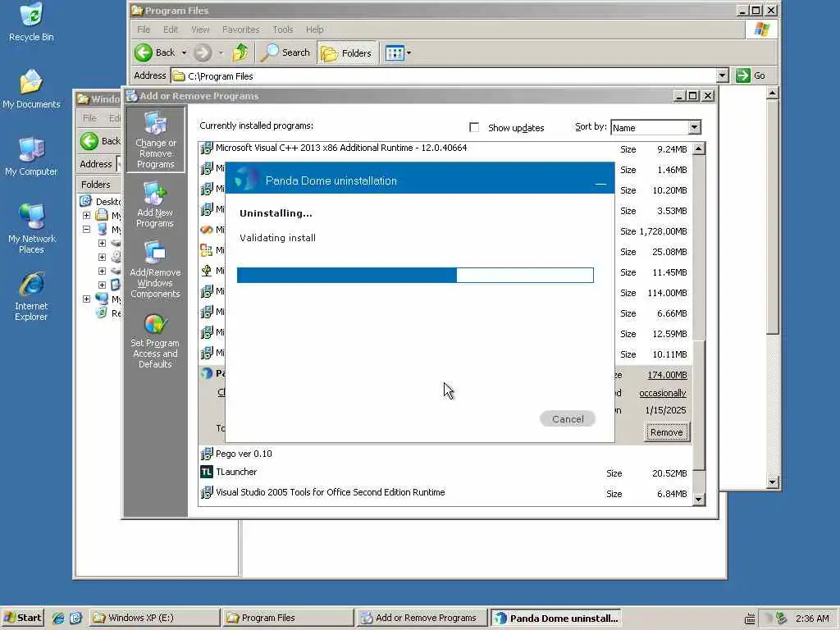Image resolution: width=840 pixels, height=630 pixels.
Task: Click Back arrow in Program Files window
Action: tap(154, 52)
